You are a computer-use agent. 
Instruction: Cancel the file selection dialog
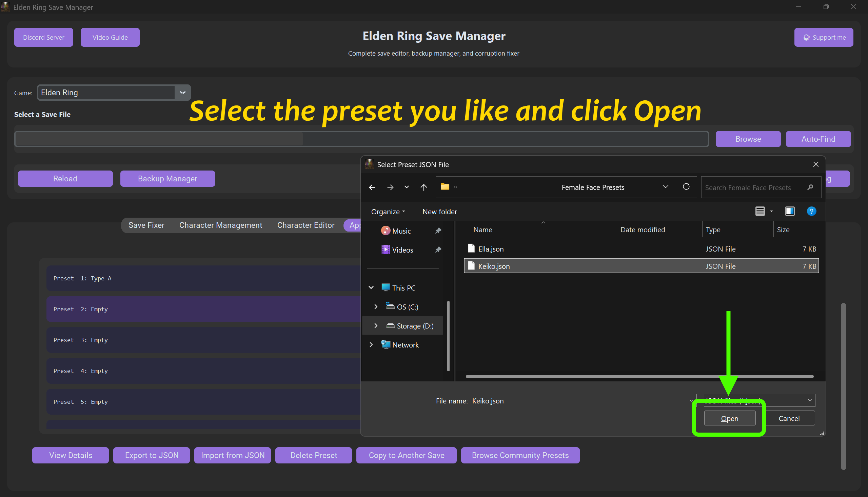click(789, 418)
